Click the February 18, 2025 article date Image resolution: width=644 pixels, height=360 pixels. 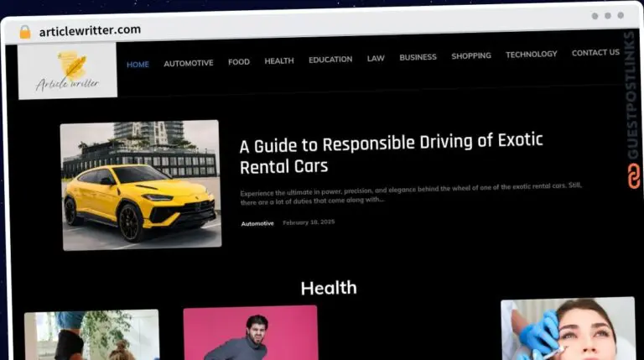(309, 222)
